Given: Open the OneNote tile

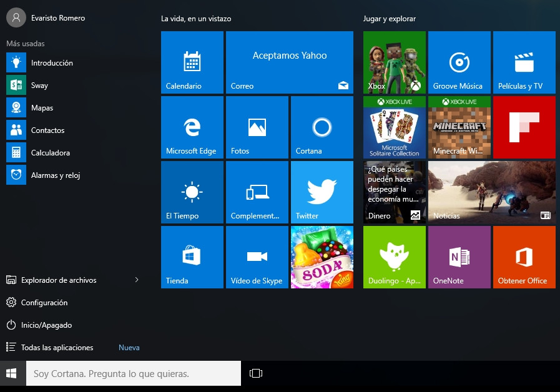Looking at the screenshot, I should click(x=459, y=257).
